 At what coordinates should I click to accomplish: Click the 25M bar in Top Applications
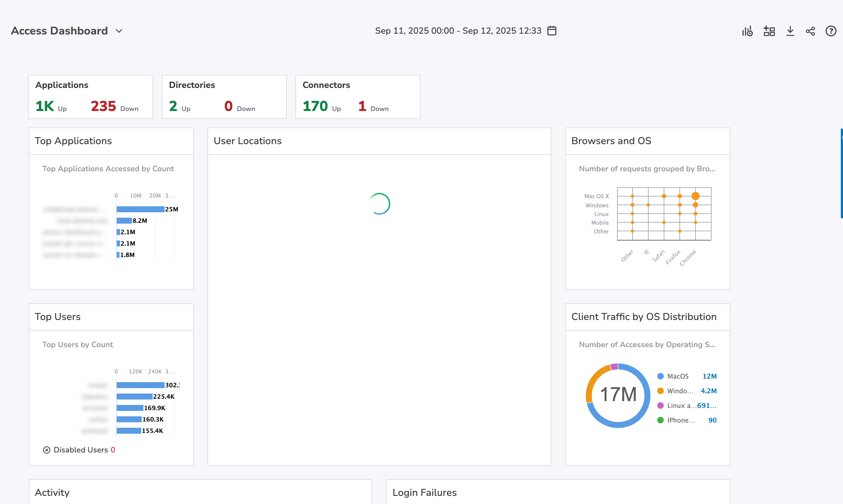pyautogui.click(x=140, y=209)
